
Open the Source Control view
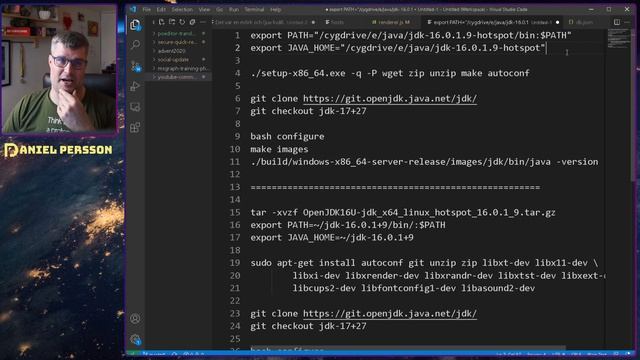coord(136,66)
